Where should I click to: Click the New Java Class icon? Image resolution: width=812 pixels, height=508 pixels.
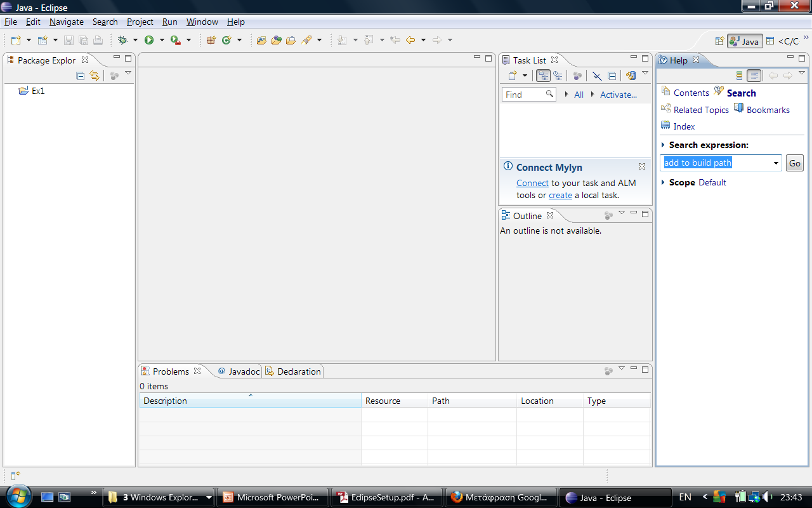[x=226, y=40]
